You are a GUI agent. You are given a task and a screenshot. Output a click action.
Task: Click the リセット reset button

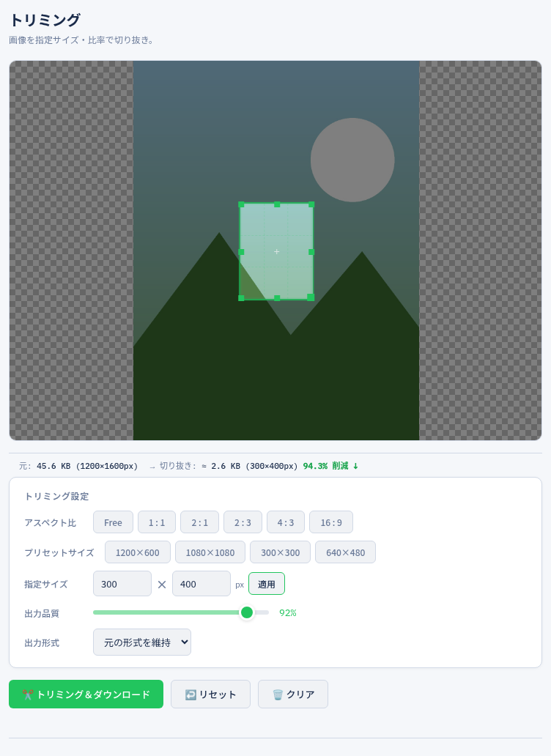point(211,694)
